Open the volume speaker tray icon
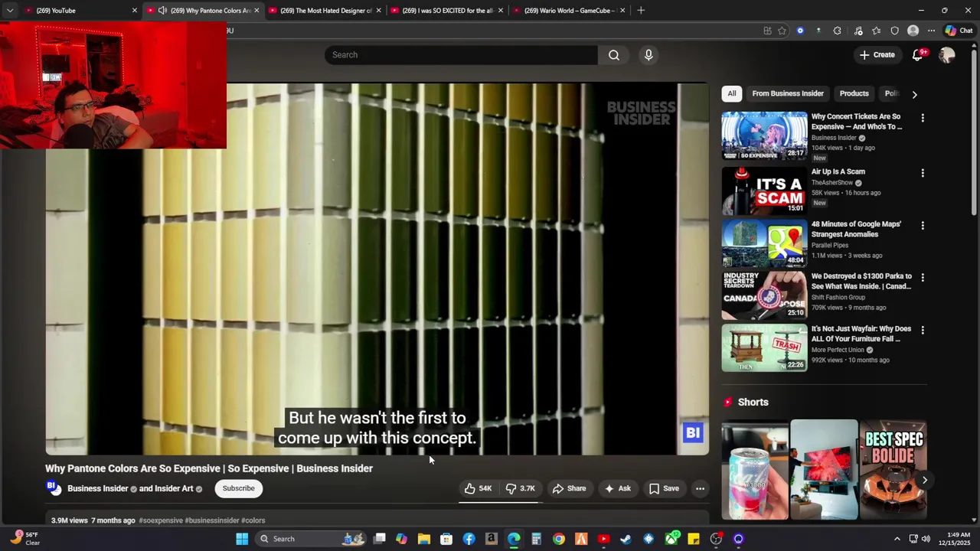980x551 pixels. tap(926, 539)
